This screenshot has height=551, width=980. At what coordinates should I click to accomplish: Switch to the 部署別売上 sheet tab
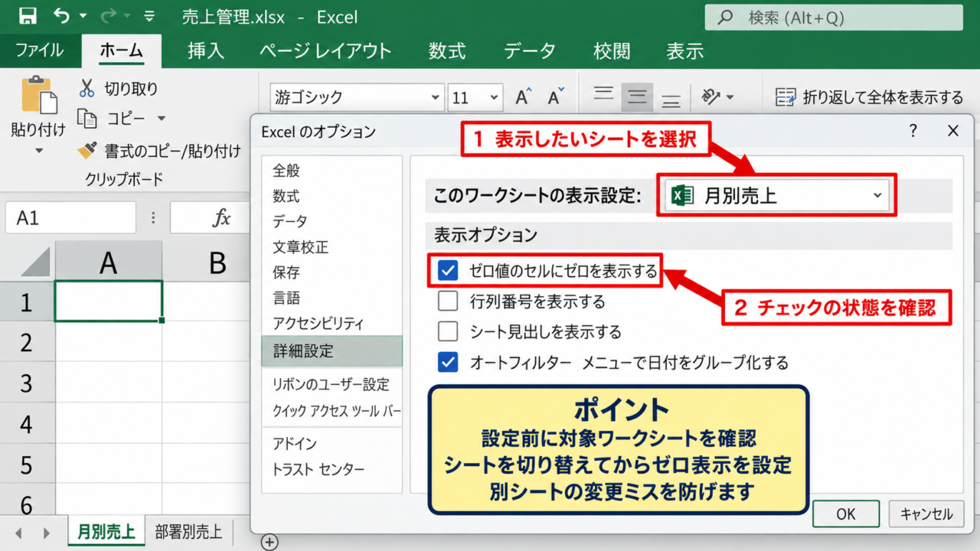click(x=188, y=531)
